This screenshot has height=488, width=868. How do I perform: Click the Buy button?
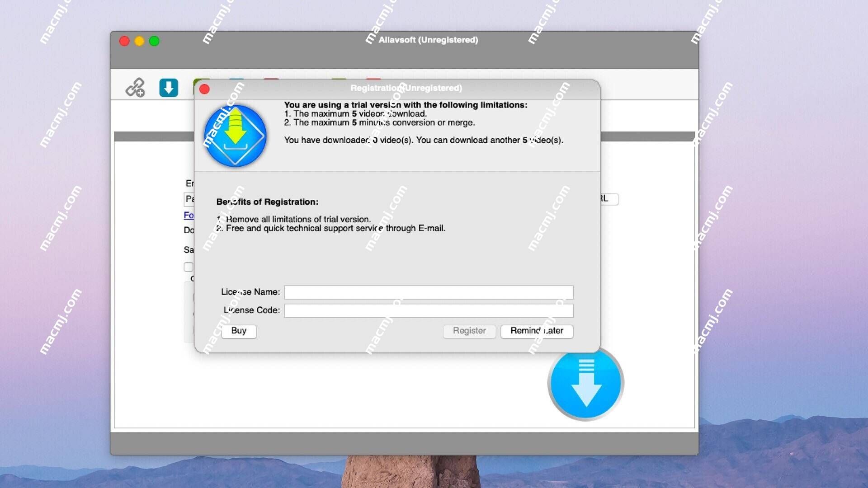click(x=239, y=331)
